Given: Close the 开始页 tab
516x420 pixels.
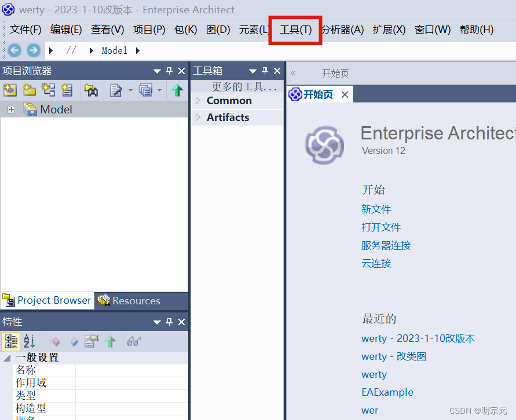Looking at the screenshot, I should tap(345, 95).
